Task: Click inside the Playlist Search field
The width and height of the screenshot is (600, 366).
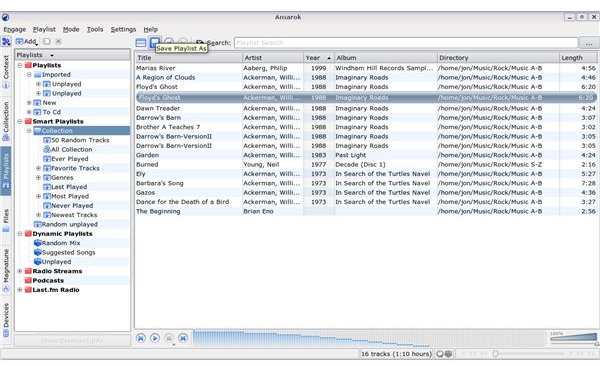Action: (x=406, y=43)
